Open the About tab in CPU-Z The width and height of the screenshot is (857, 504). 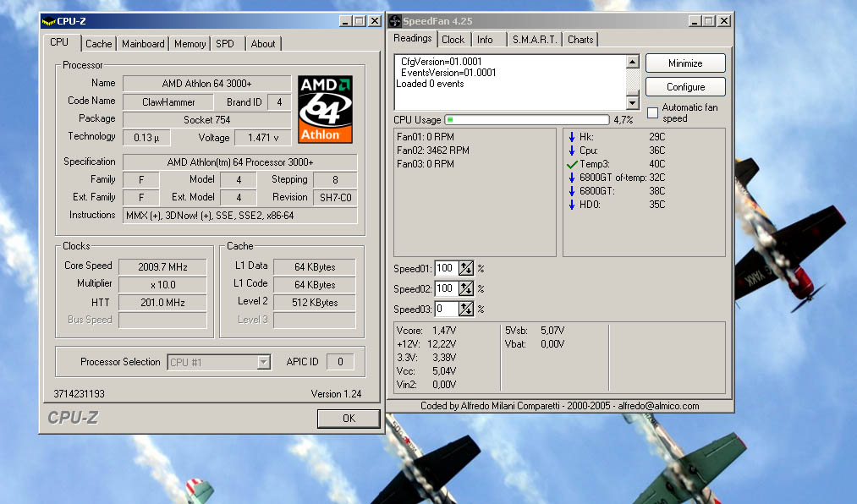pos(263,44)
